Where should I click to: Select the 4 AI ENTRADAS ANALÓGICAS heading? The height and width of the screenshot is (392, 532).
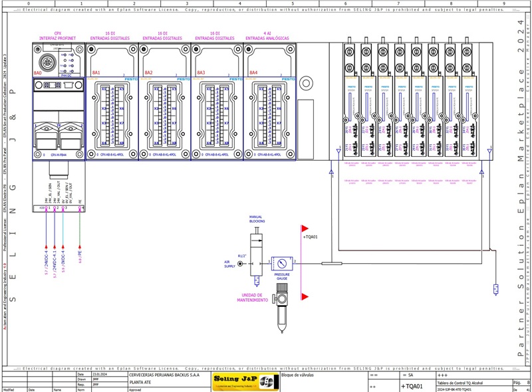(267, 36)
